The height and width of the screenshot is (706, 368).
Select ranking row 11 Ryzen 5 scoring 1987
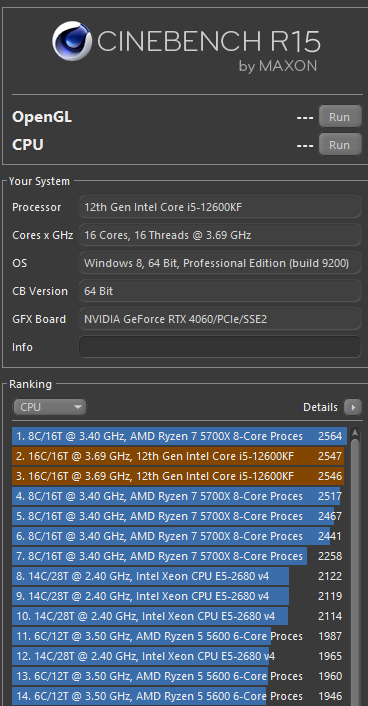point(178,636)
